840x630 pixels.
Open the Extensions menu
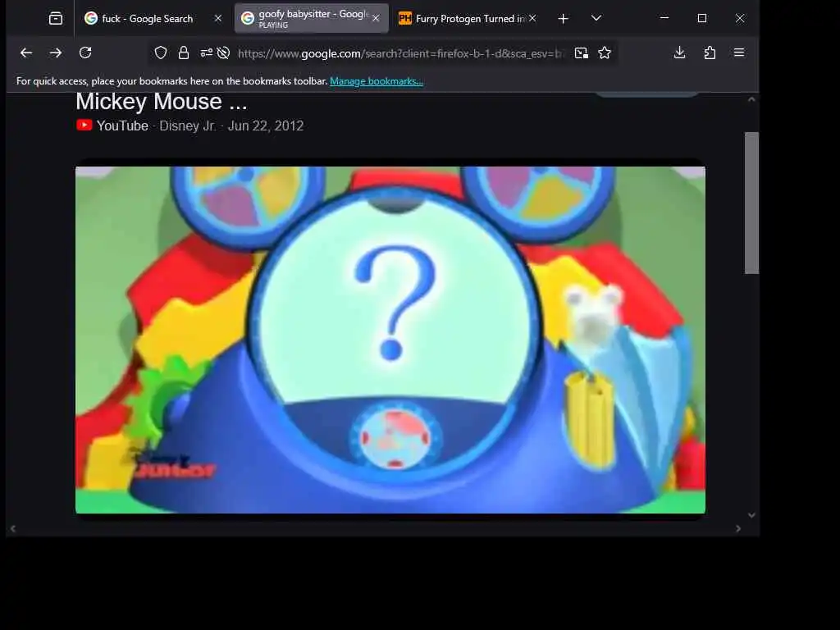710,52
